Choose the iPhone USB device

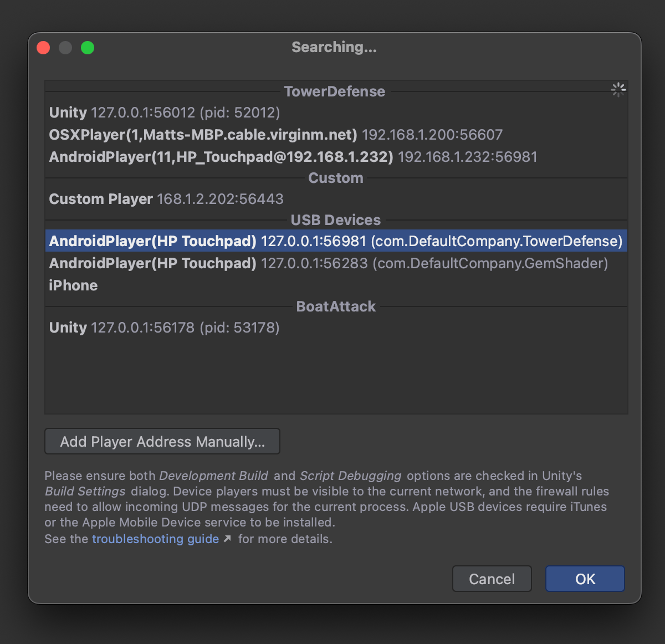tap(73, 285)
